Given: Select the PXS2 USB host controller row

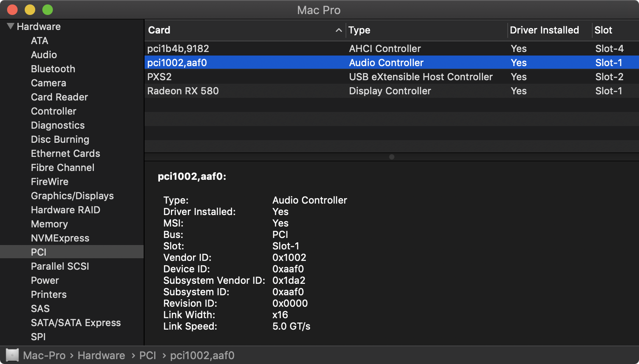Looking at the screenshot, I should (159, 77).
